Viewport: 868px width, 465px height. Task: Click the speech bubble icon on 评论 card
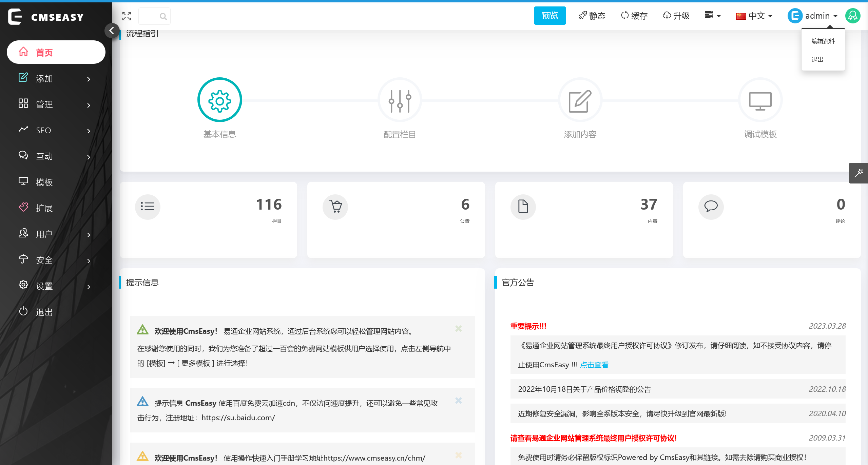point(711,207)
